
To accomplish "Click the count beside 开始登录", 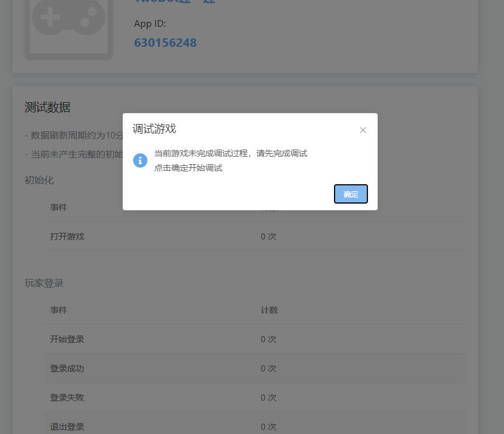I will (268, 339).
